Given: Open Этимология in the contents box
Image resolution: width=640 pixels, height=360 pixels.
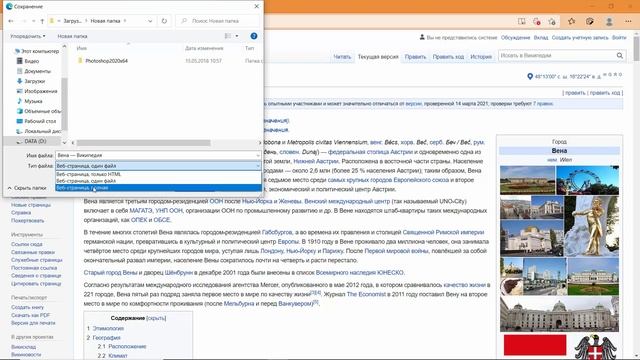Looking at the screenshot, I should tap(108, 328).
